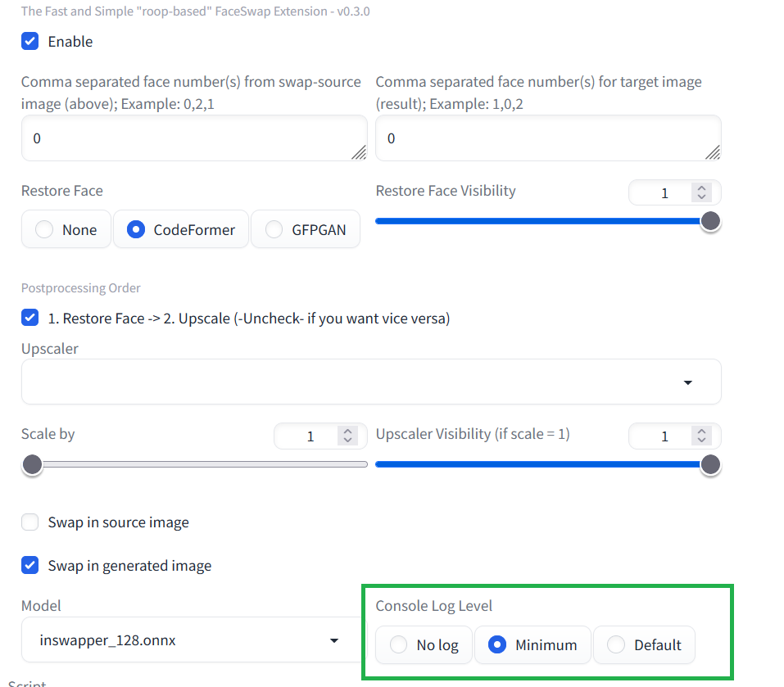Click the Restore Face Visibility slider handle
Viewport: 784px width, 687px height.
coord(709,221)
